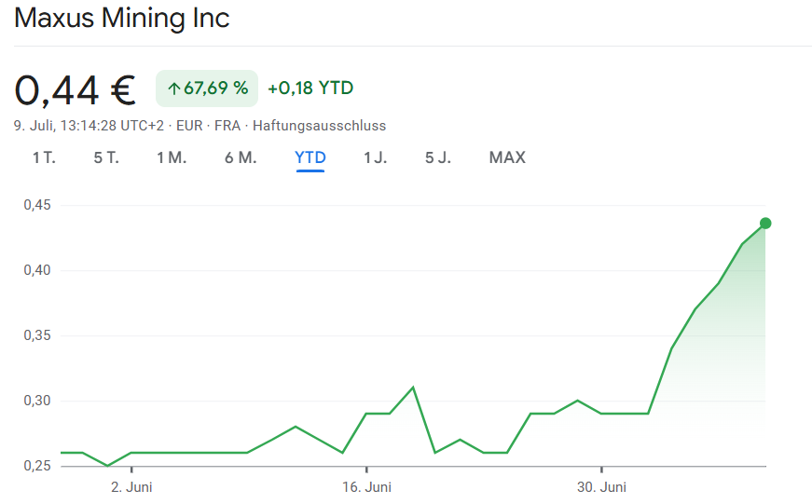Image resolution: width=812 pixels, height=504 pixels.
Task: Click the 16. Juni axis label
Action: [366, 487]
